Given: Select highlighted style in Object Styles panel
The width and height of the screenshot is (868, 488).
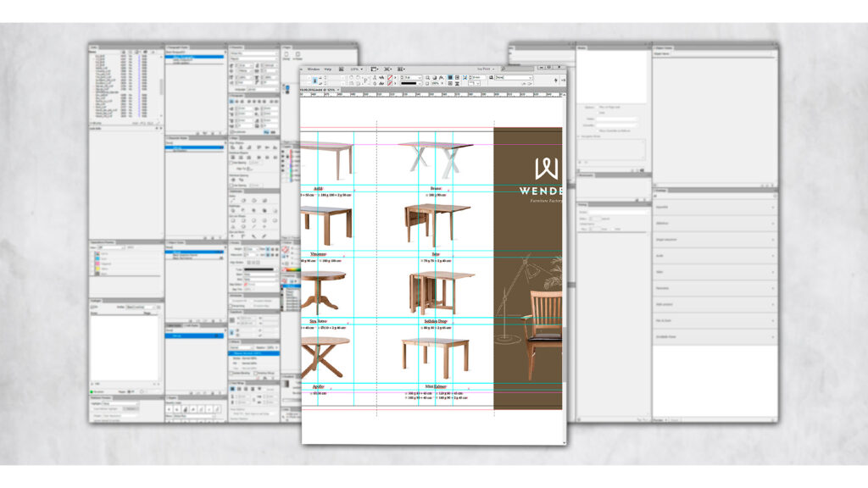Looking at the screenshot, I should (x=194, y=252).
